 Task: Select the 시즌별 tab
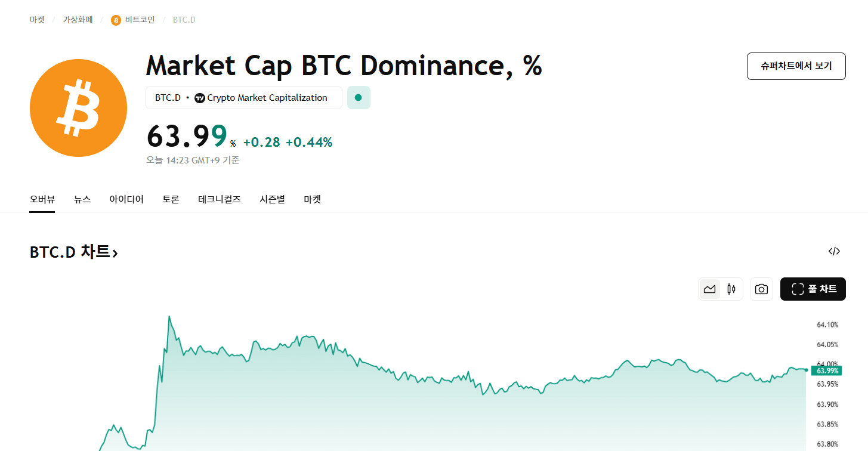coord(272,199)
